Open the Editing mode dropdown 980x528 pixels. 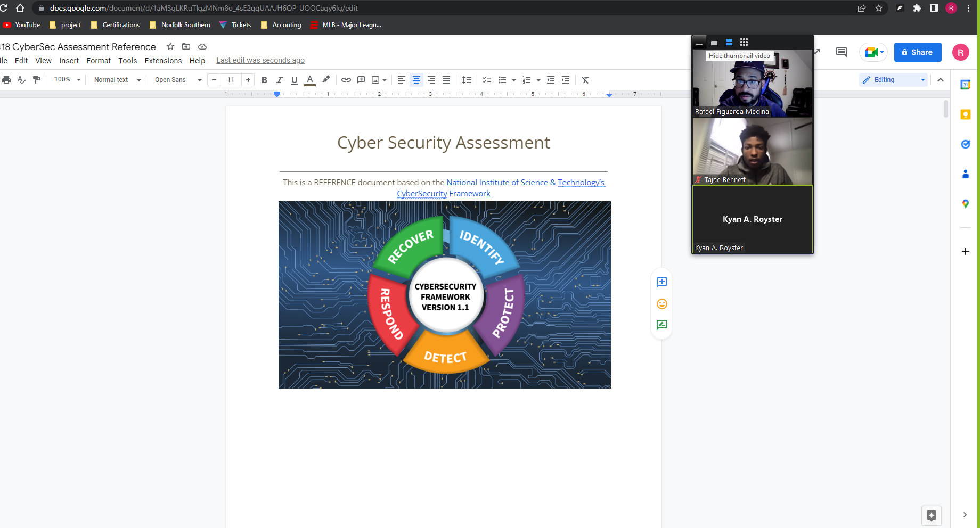[894, 80]
